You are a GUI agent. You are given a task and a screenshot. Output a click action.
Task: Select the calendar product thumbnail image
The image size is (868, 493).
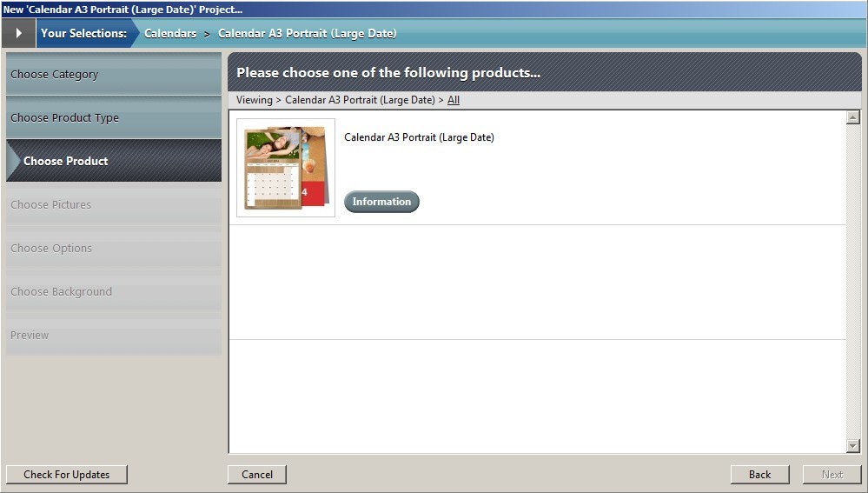click(x=286, y=168)
